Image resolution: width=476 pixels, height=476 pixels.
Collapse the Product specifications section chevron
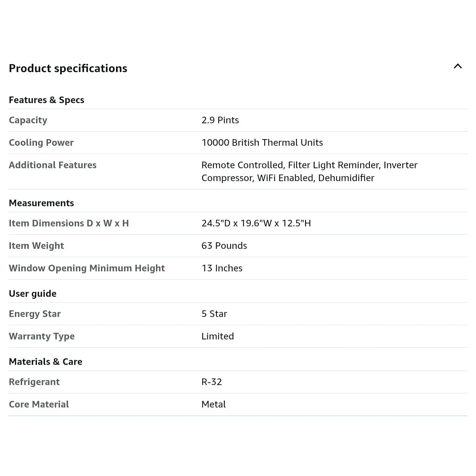(x=458, y=66)
